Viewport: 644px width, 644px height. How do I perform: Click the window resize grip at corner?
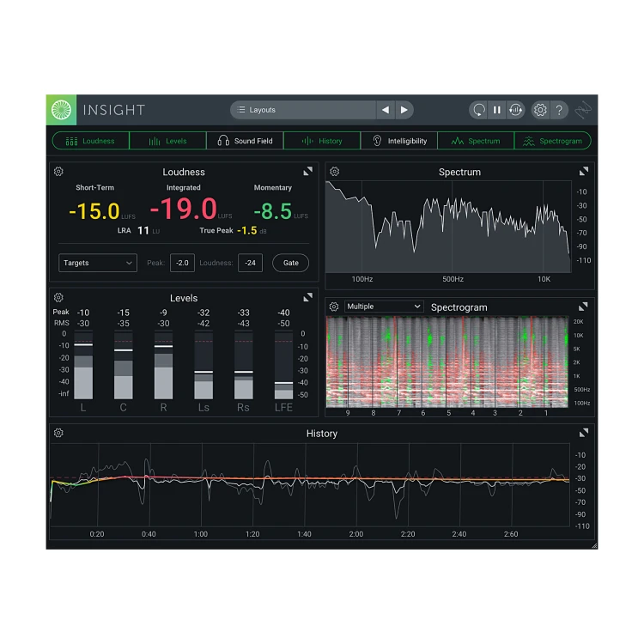(x=594, y=545)
